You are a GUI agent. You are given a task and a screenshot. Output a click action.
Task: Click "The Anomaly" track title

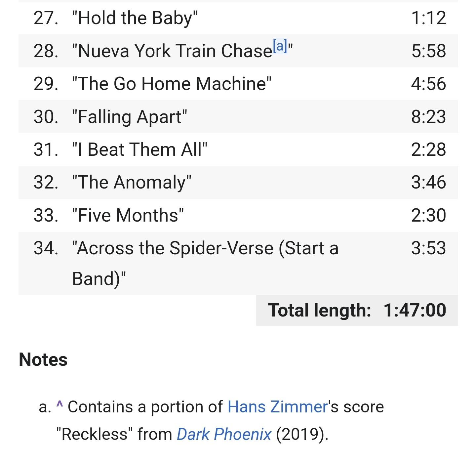pos(132,183)
